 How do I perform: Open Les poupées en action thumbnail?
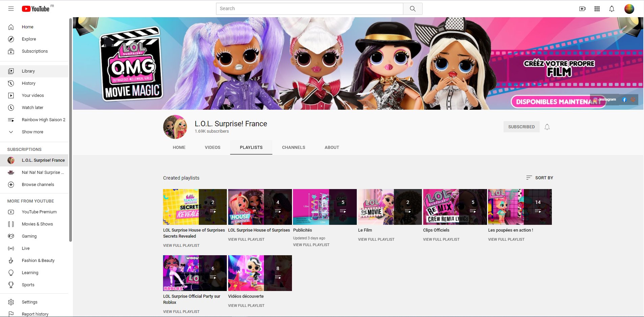(520, 207)
